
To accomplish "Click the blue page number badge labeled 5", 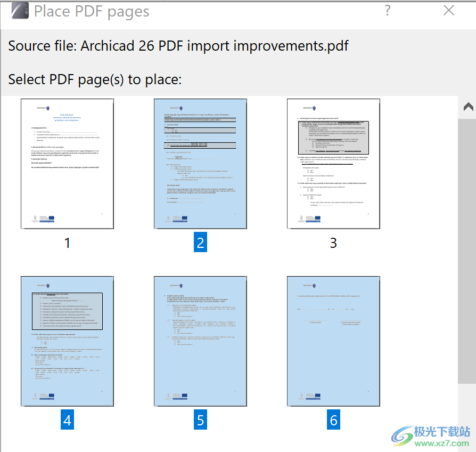I will pos(200,420).
